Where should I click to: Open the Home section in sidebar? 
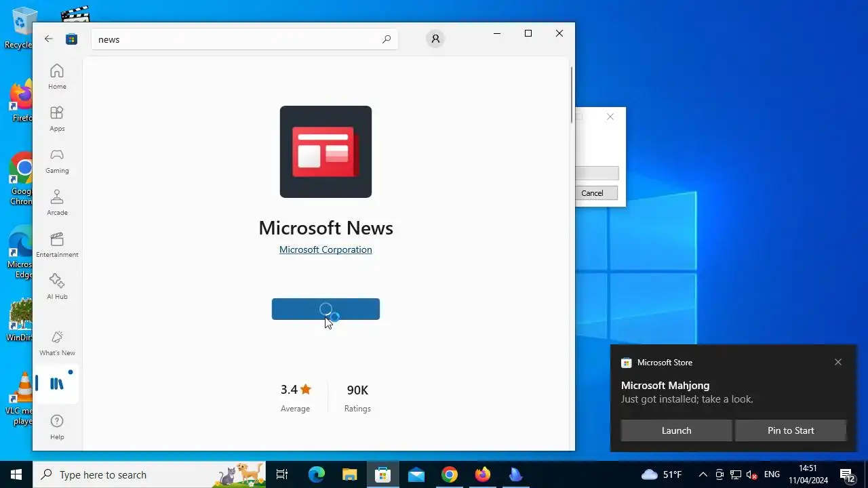(x=57, y=77)
